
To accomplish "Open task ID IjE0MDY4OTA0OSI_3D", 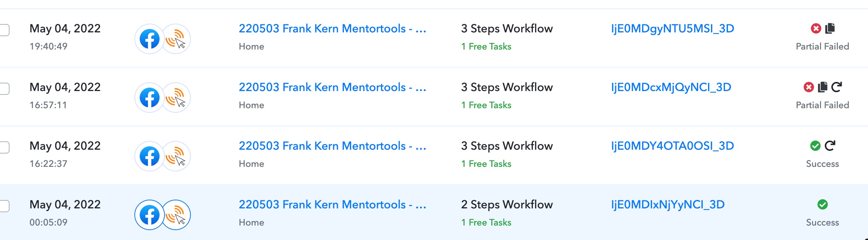I will tap(673, 146).
